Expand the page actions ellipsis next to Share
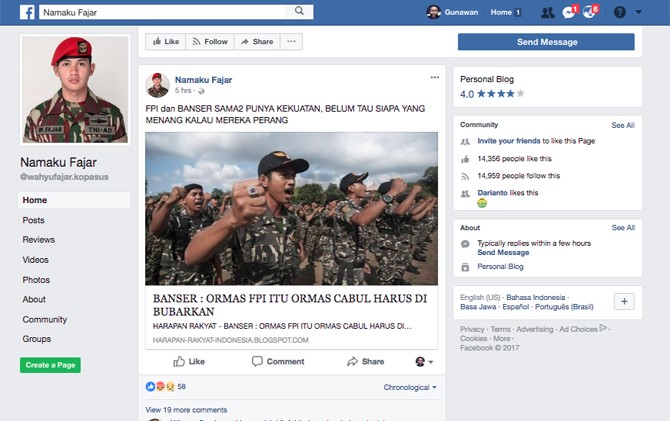This screenshot has width=670, height=421. pyautogui.click(x=291, y=42)
